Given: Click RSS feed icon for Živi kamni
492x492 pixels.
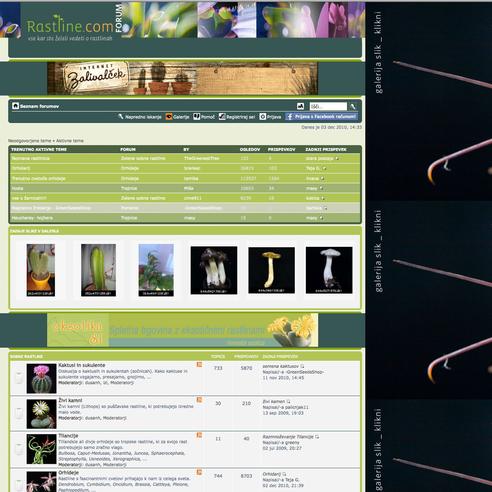Looking at the screenshot, I should coord(199,400).
